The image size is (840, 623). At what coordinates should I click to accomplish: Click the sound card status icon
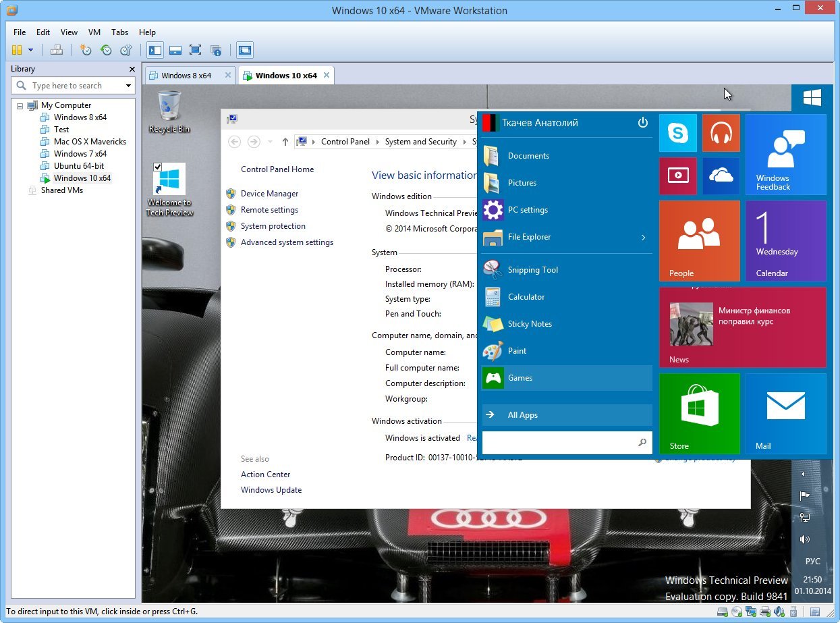click(x=779, y=612)
